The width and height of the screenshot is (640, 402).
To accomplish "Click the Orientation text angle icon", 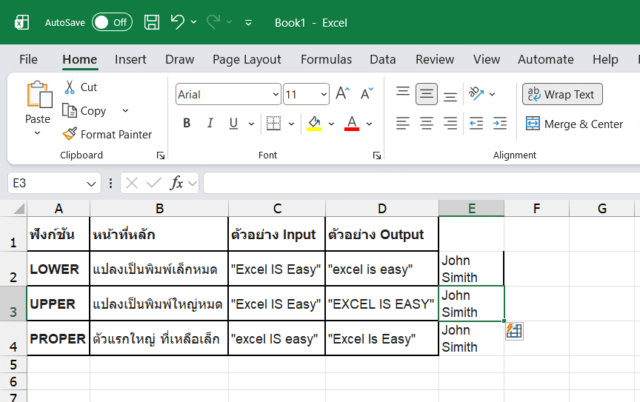I will [x=476, y=94].
